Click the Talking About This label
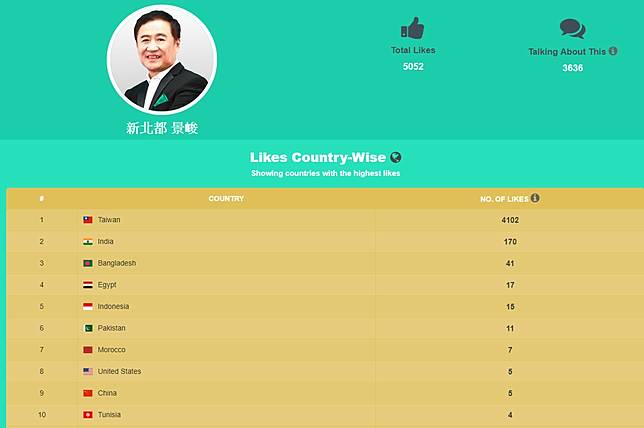The width and height of the screenshot is (644, 428). tap(567, 51)
